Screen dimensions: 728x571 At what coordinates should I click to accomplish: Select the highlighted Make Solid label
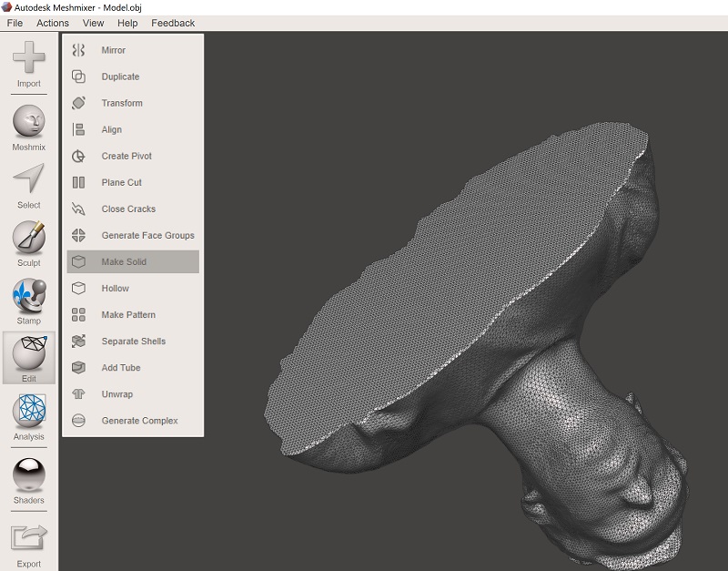[x=124, y=261]
